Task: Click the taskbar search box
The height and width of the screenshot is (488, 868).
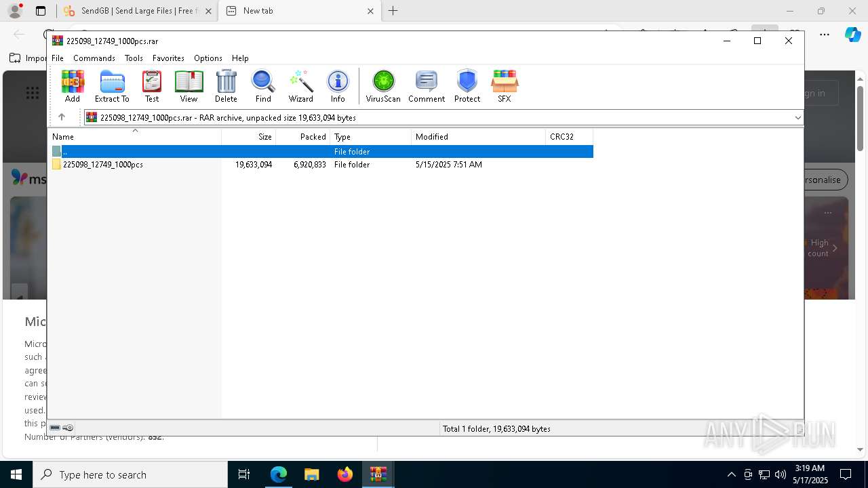Action: [x=130, y=474]
